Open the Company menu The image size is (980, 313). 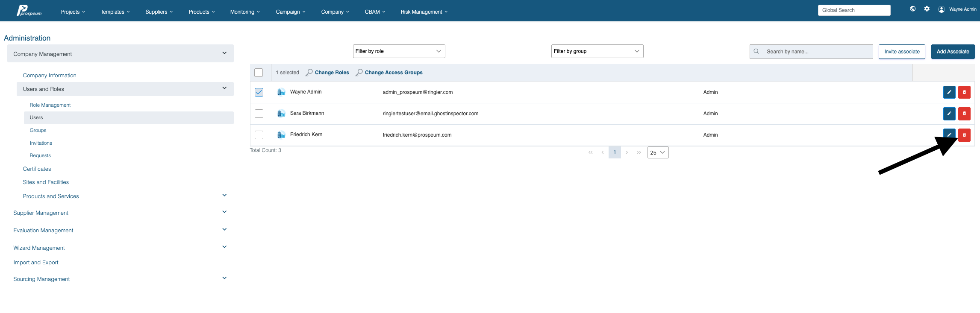(x=335, y=12)
